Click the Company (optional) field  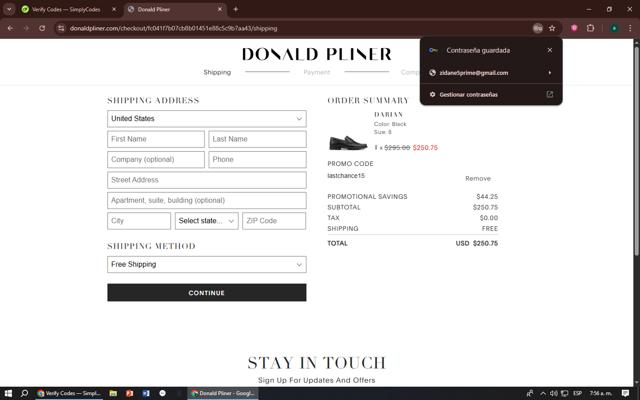click(156, 160)
